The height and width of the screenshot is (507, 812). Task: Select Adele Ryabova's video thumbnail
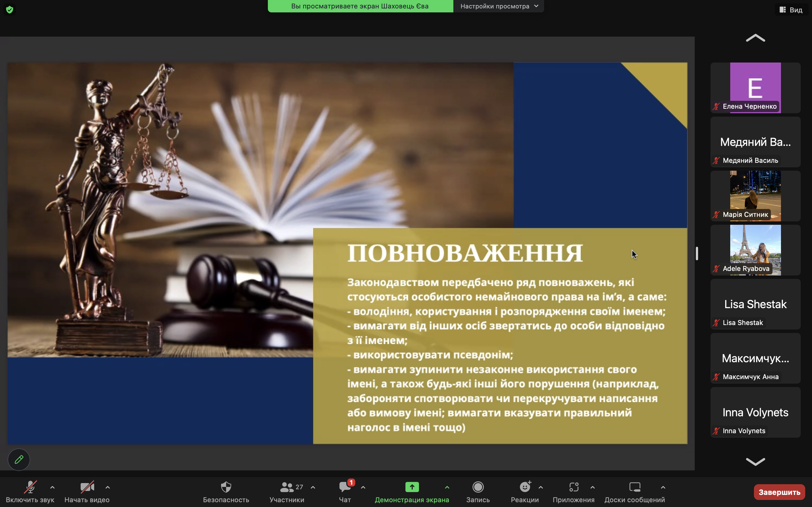pyautogui.click(x=755, y=250)
